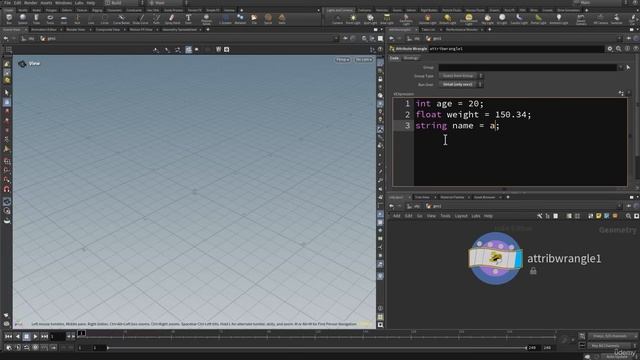The height and width of the screenshot is (360, 640).
Task: Add a new pane tab after Geometry Spreadsheet
Action: 208,29
